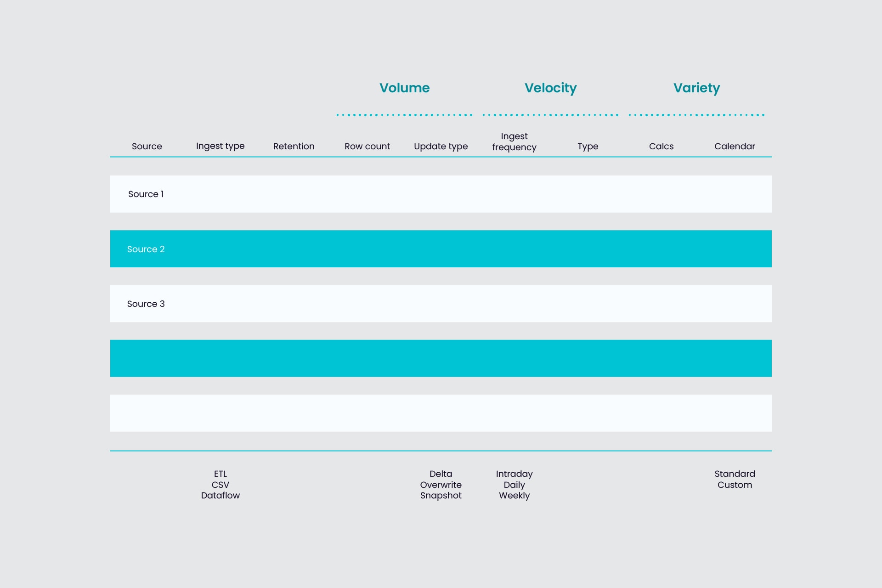
Task: Click the Overwrite option text
Action: tap(441, 485)
